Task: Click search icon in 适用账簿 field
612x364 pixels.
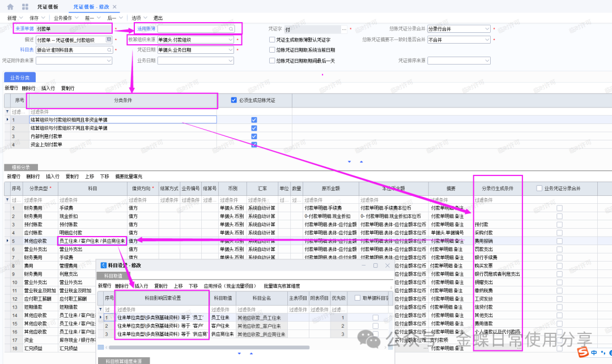Action: [x=231, y=28]
